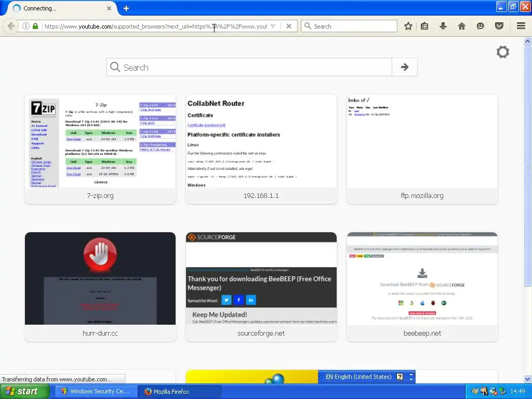532x399 pixels.
Task: Click the green padlock security icon
Action: (35, 26)
